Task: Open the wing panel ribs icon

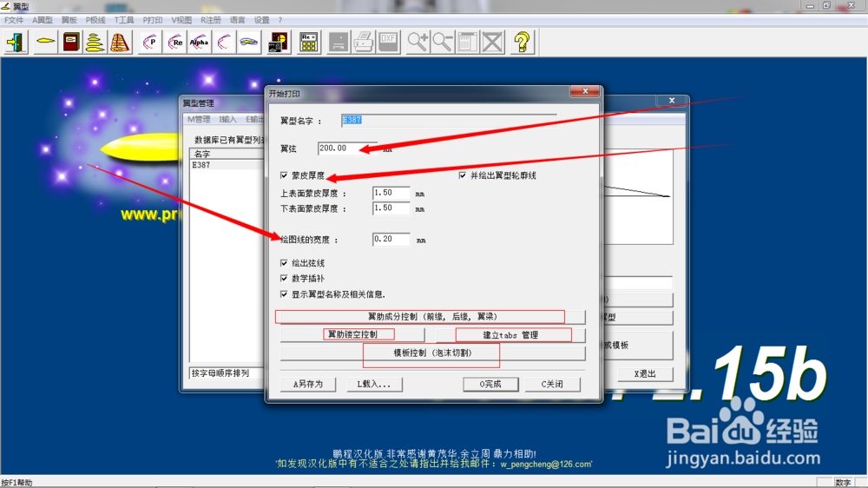Action: point(120,42)
